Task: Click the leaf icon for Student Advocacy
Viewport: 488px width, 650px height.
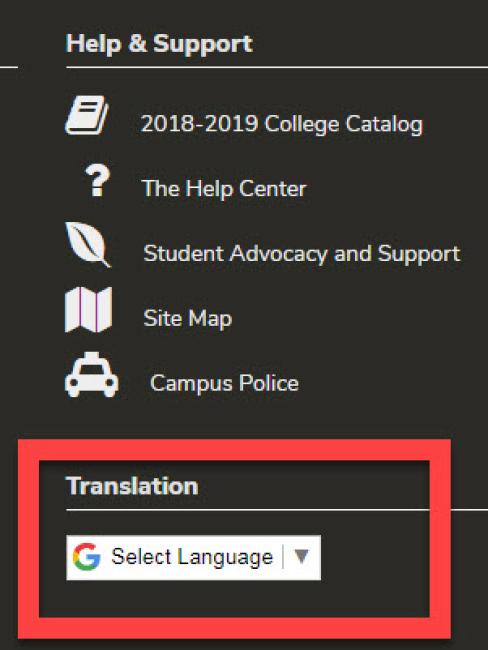Action: tap(88, 245)
